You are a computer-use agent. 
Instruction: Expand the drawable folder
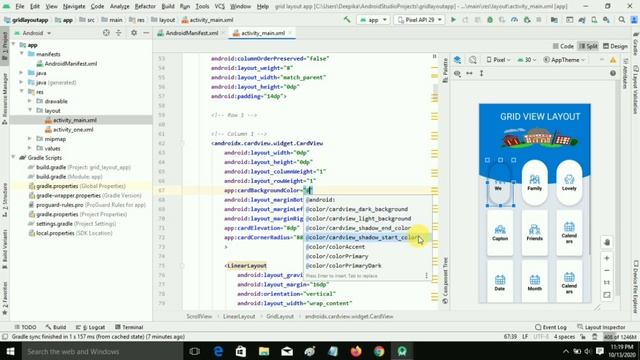[30, 101]
